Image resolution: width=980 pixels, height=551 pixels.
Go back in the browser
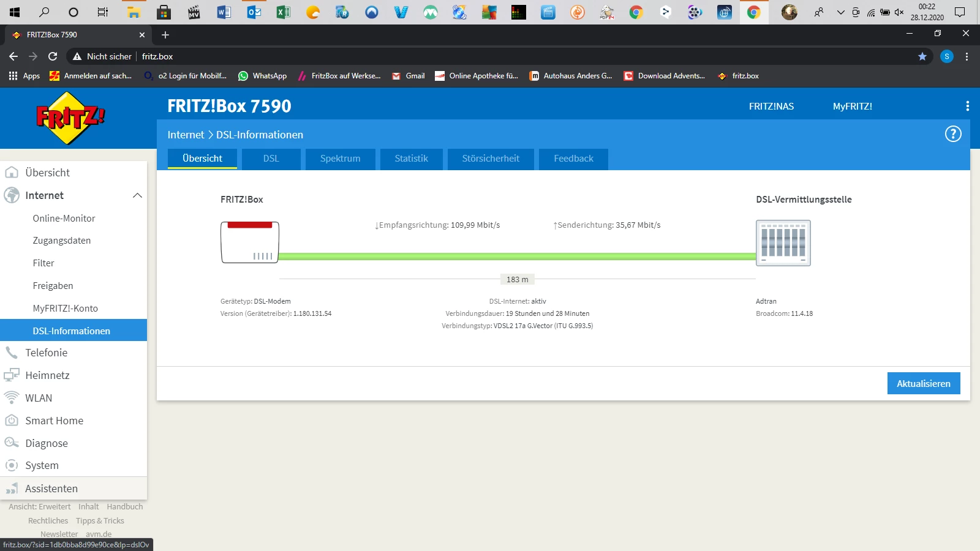(13, 56)
